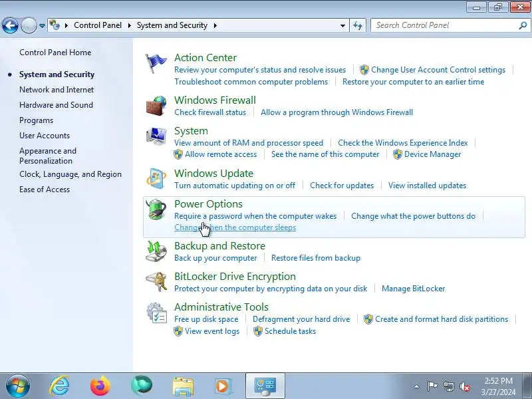Open the Power Options battery icon
The height and width of the screenshot is (399, 532).
coord(156,209)
